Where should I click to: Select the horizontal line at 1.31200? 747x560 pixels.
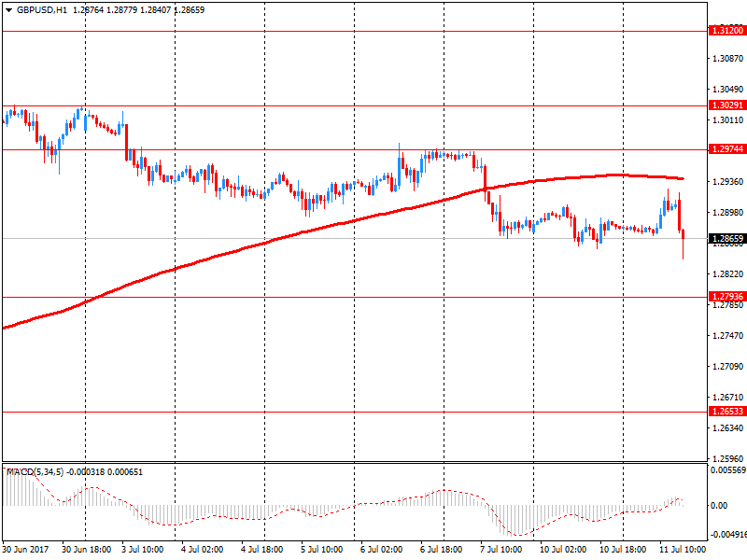point(355,32)
